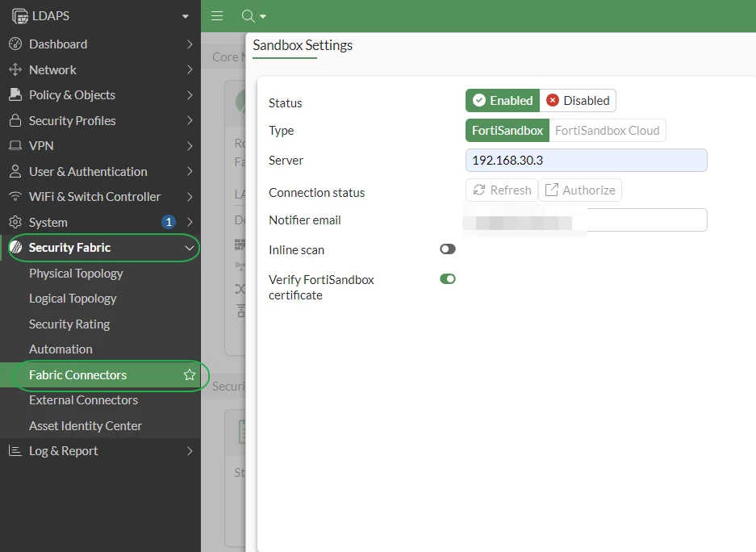
Task: Enable the Inline scan switch
Action: (x=448, y=249)
